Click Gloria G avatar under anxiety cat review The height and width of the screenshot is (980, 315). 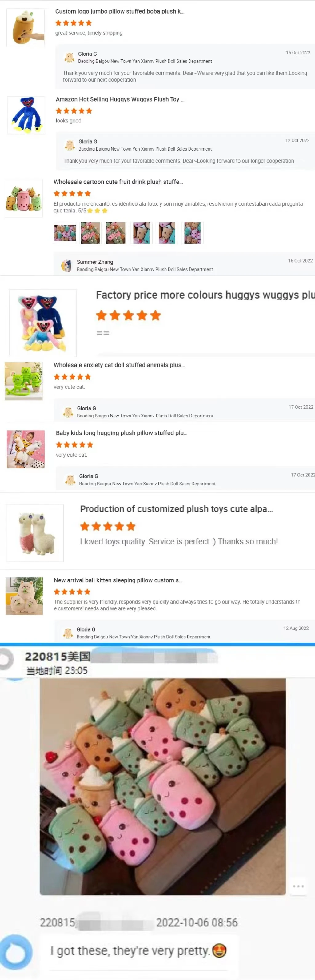(68, 412)
